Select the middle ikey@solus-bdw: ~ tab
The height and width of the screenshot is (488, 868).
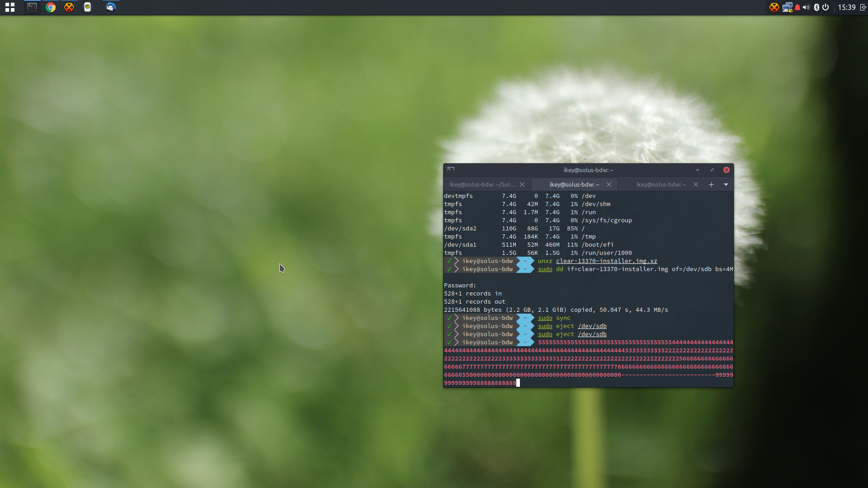tap(574, 184)
